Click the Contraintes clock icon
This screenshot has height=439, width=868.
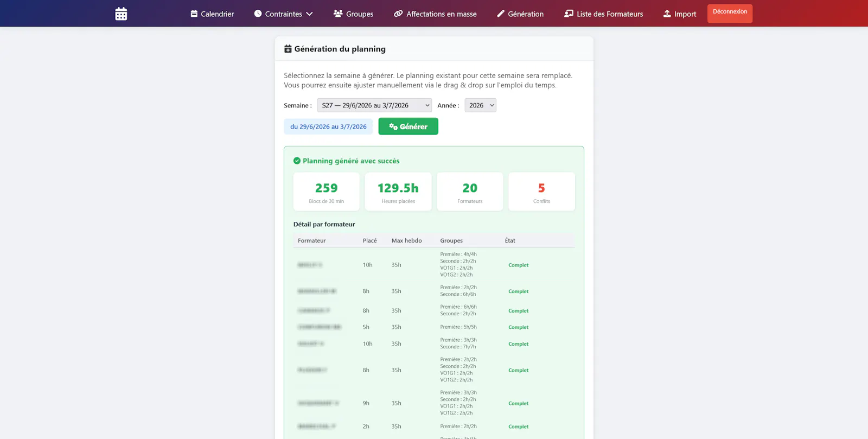258,14
